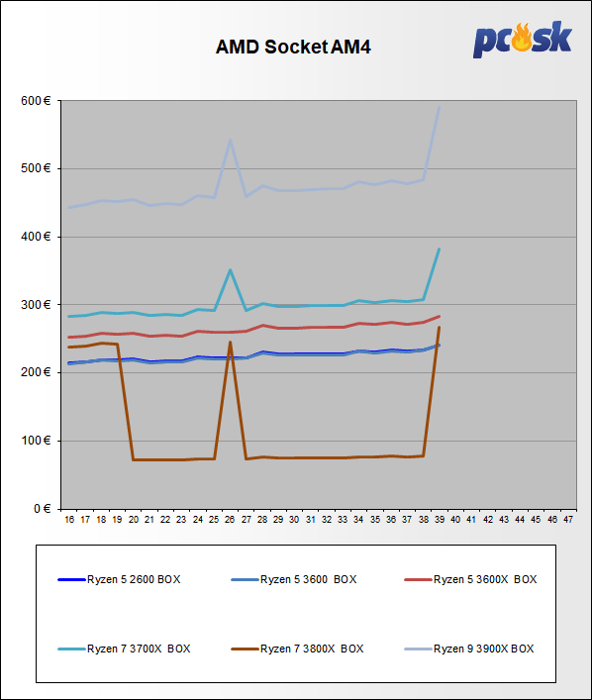The width and height of the screenshot is (592, 700).
Task: Click week 20 on the x-axis
Action: (x=134, y=520)
